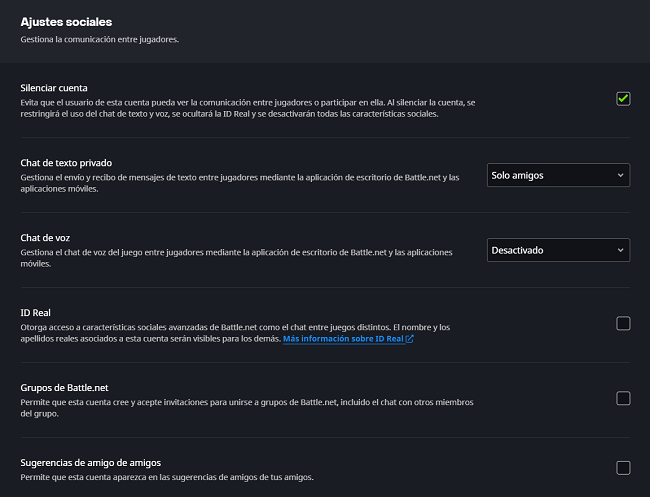Open Más información sobre ID Real link

coord(343,340)
